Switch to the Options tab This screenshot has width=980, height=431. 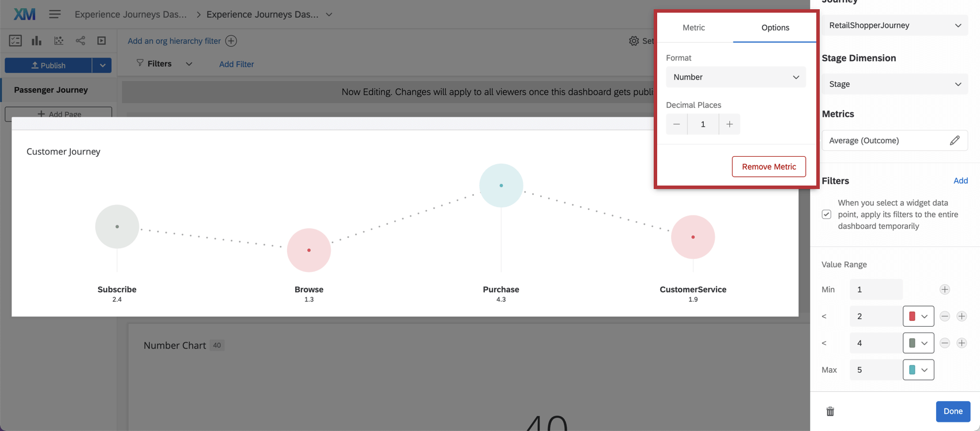pyautogui.click(x=775, y=28)
